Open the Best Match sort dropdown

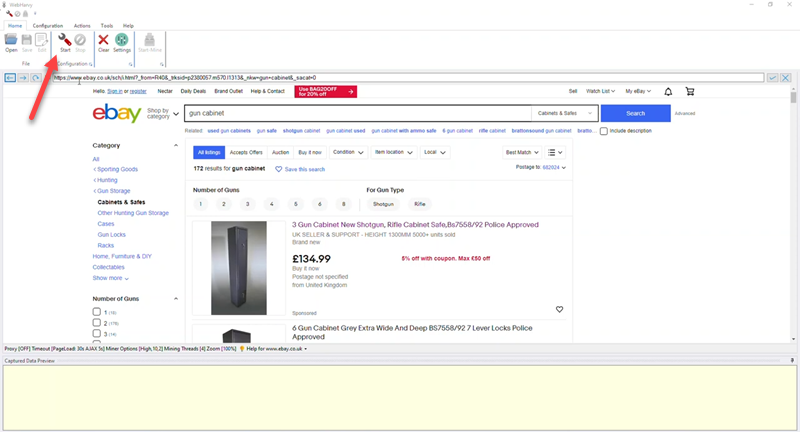[522, 152]
